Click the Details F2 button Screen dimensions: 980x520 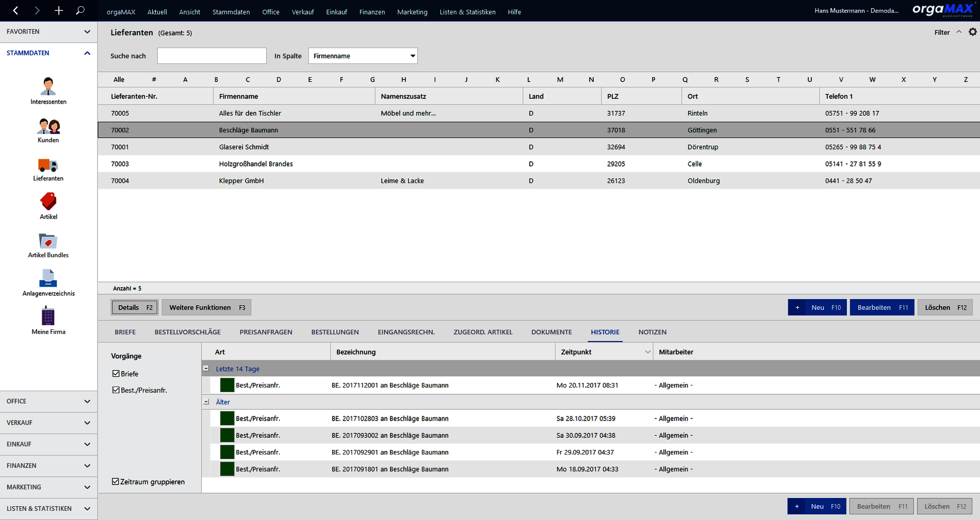coord(135,308)
